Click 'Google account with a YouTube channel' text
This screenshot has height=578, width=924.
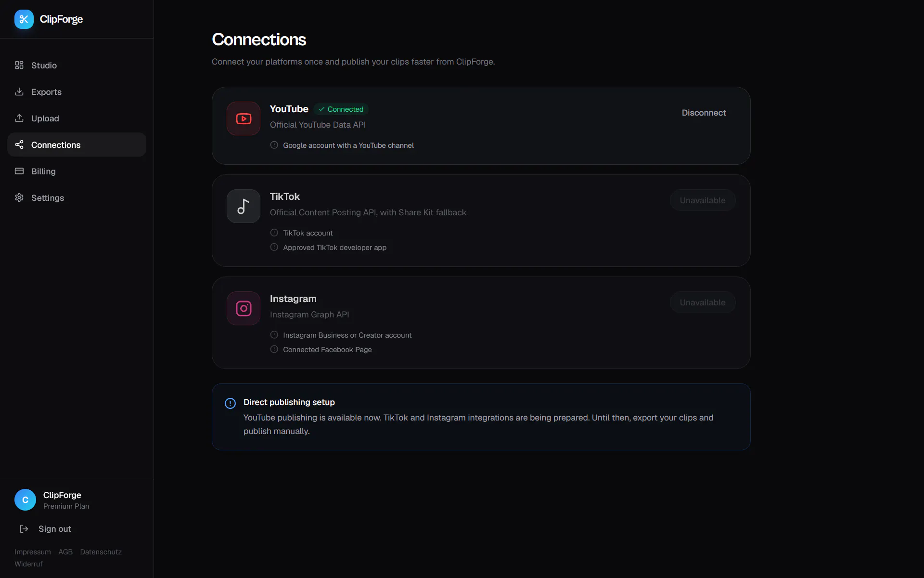[348, 145]
